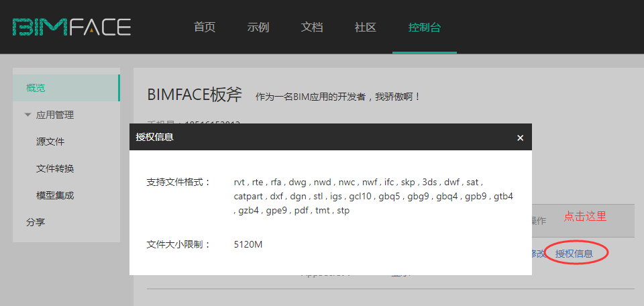Open the 首页 nav item
The image size is (644, 306).
tap(205, 27)
